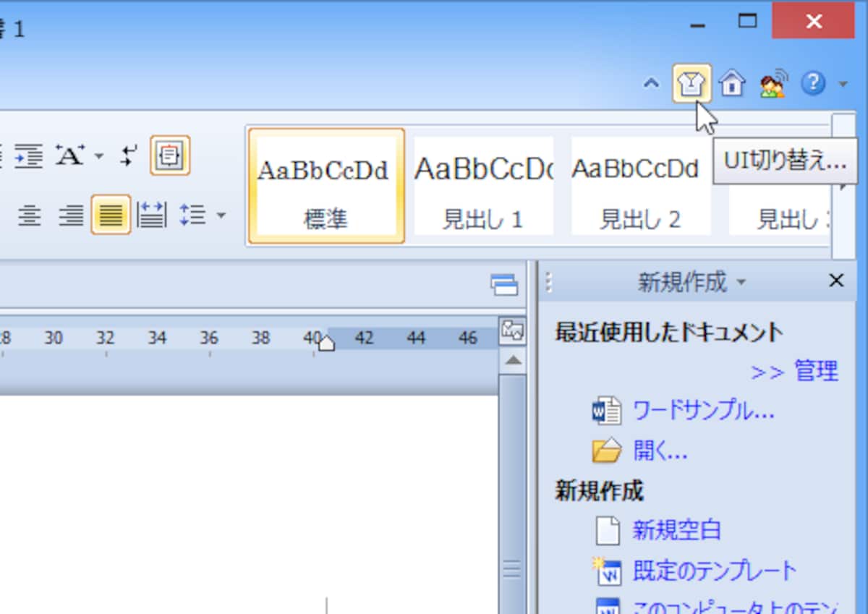Click the 新規作成 section heading in the pane

click(x=599, y=491)
